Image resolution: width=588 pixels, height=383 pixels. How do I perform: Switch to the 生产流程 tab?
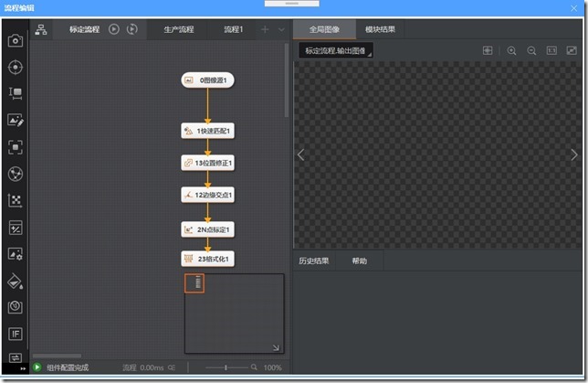click(179, 29)
